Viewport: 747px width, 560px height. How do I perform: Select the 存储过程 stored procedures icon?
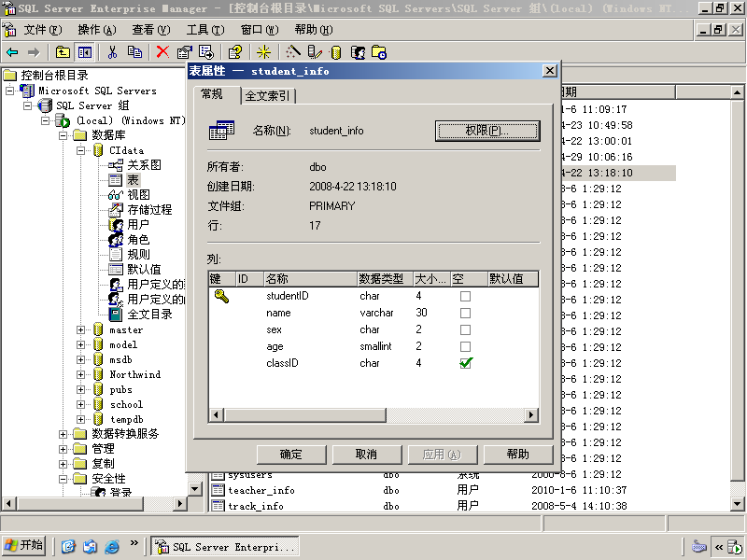coord(115,209)
